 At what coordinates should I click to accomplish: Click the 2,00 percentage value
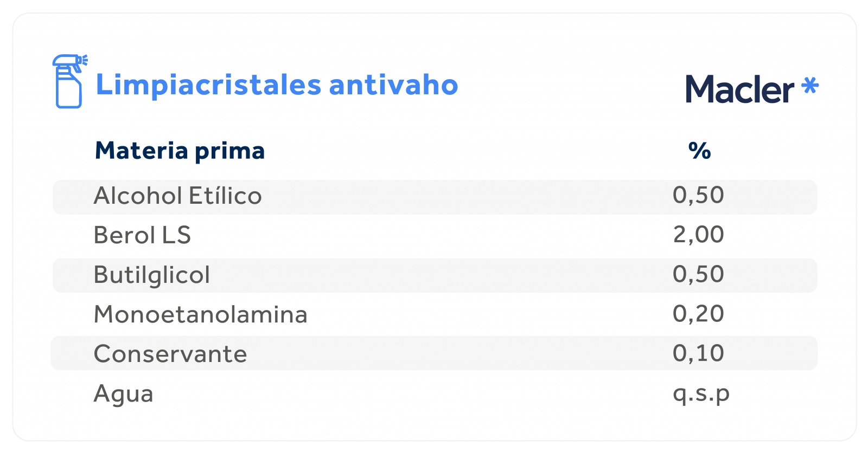698,235
